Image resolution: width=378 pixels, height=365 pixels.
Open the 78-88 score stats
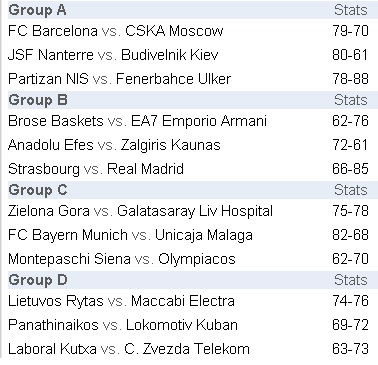pyautogui.click(x=350, y=79)
